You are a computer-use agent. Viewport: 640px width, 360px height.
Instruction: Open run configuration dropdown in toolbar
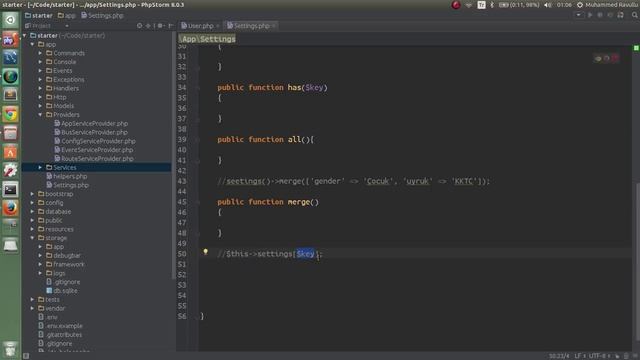(578, 15)
